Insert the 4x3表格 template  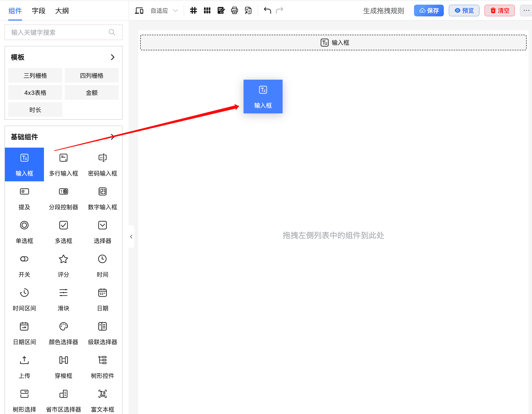coord(35,93)
